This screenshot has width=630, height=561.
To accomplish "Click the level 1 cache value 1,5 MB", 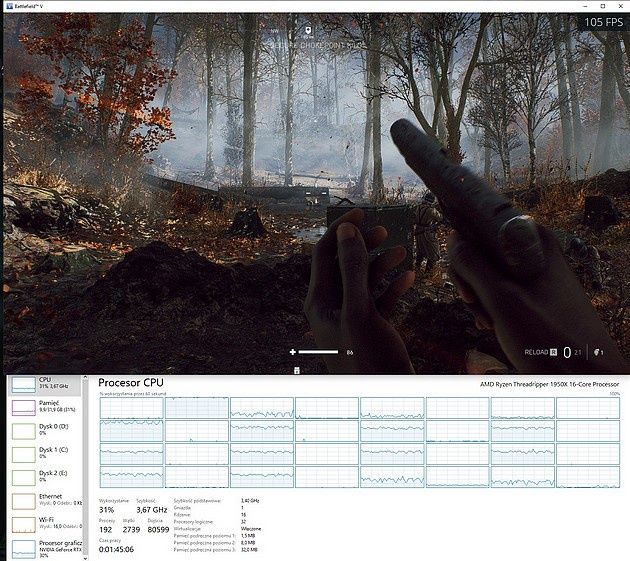I will 248,536.
